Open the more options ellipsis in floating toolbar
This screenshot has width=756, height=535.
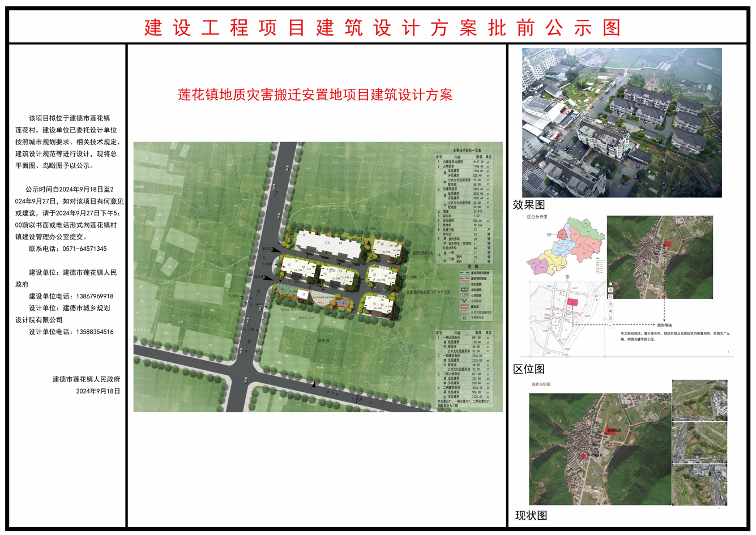tap(610, 325)
